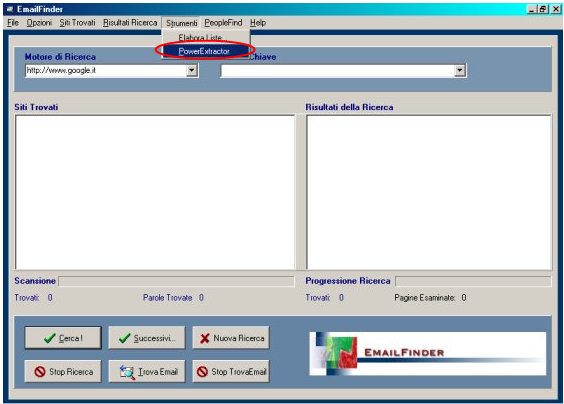The image size is (564, 404).
Task: Click the Scansione progress bar
Action: pyautogui.click(x=176, y=281)
